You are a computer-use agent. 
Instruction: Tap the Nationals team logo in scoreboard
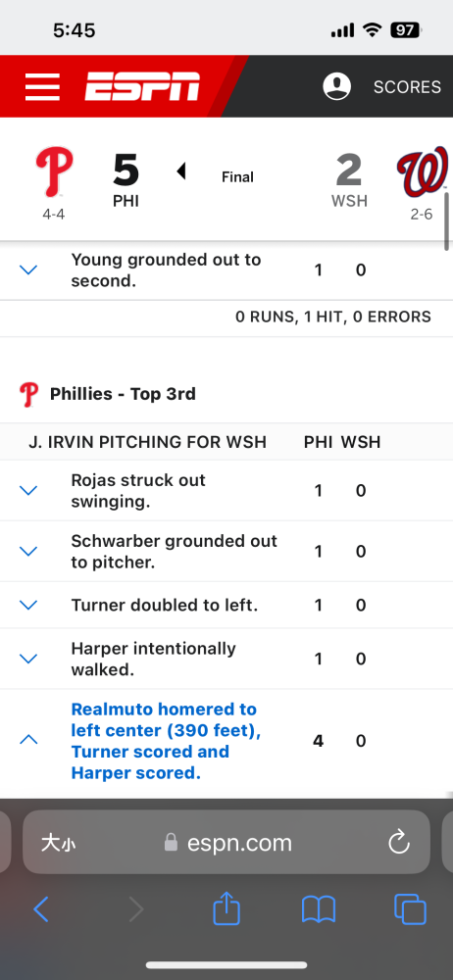coord(423,171)
